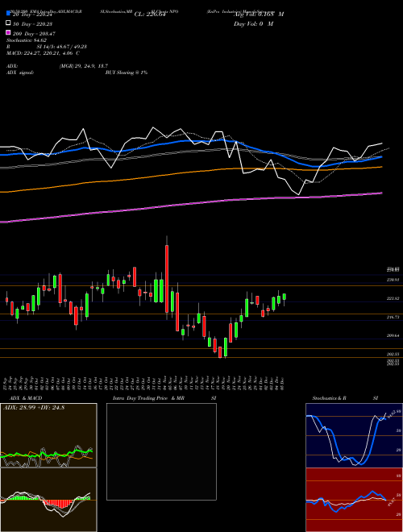Click the 'ADX: 28.99 +DY: 24.8' readout
The image size is (403, 532).
(34, 408)
